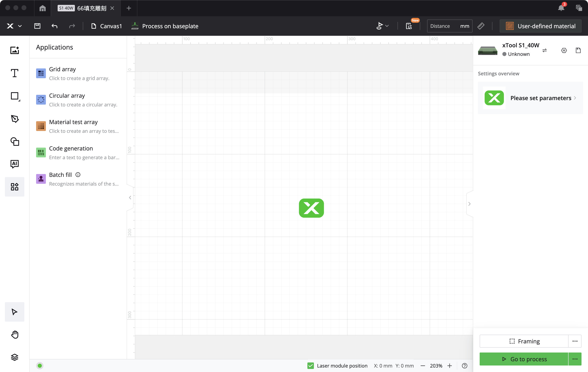Viewport: 588px width, 372px height.
Task: Open Framing more options menu
Action: coord(575,341)
